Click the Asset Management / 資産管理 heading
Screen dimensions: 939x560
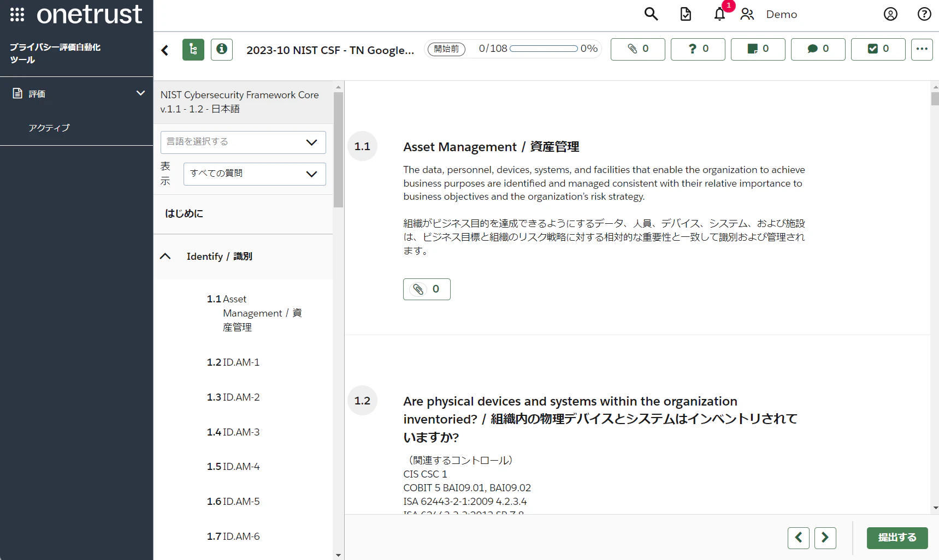coord(491,147)
